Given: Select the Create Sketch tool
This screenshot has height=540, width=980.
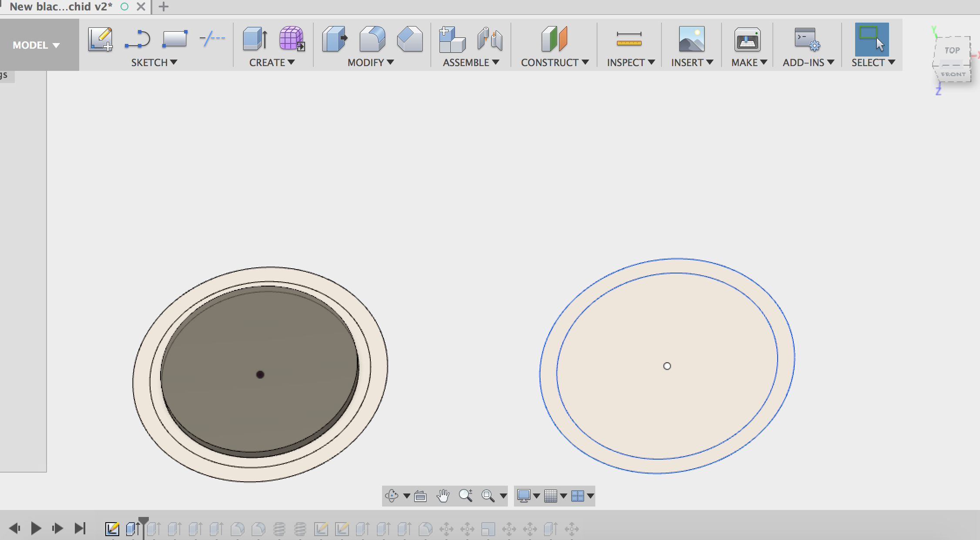Looking at the screenshot, I should tap(101, 39).
